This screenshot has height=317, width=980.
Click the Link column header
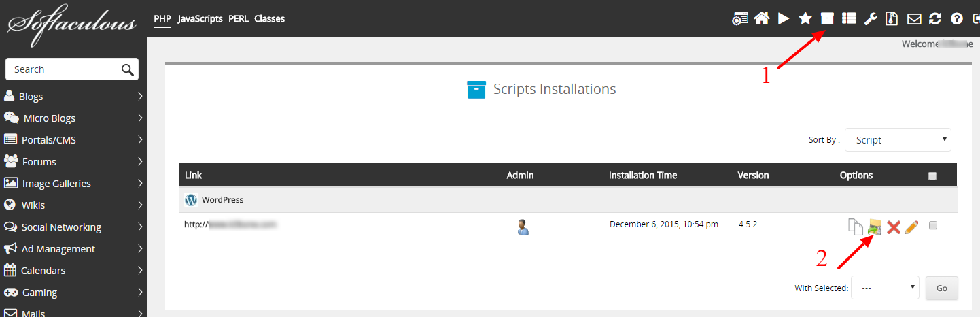(194, 176)
